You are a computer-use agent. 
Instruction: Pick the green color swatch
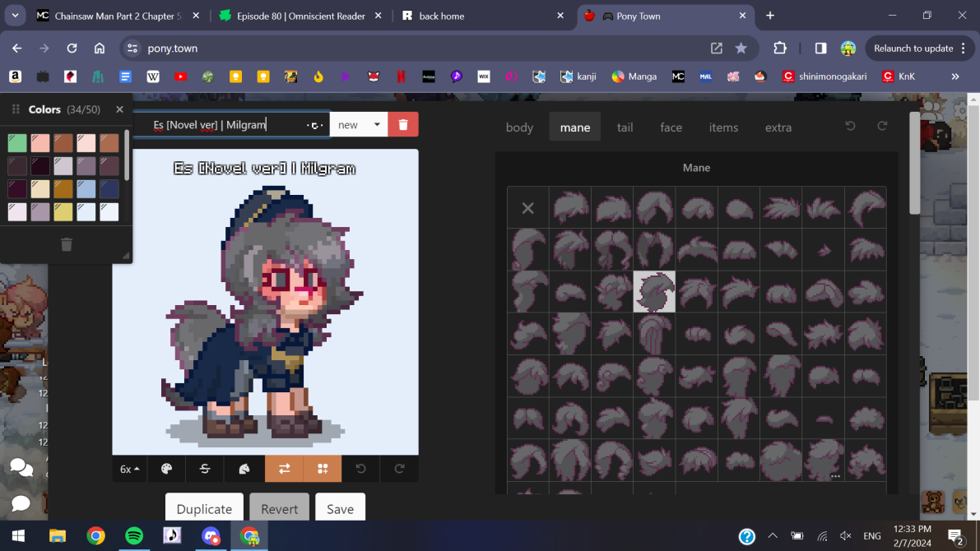pos(17,143)
